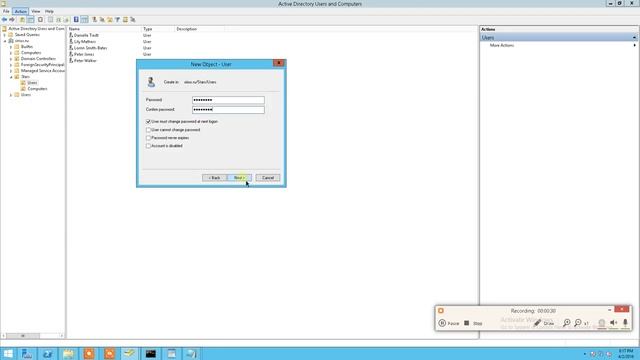Select Peter Jones in the user list
This screenshot has height=360, width=640.
tap(84, 54)
